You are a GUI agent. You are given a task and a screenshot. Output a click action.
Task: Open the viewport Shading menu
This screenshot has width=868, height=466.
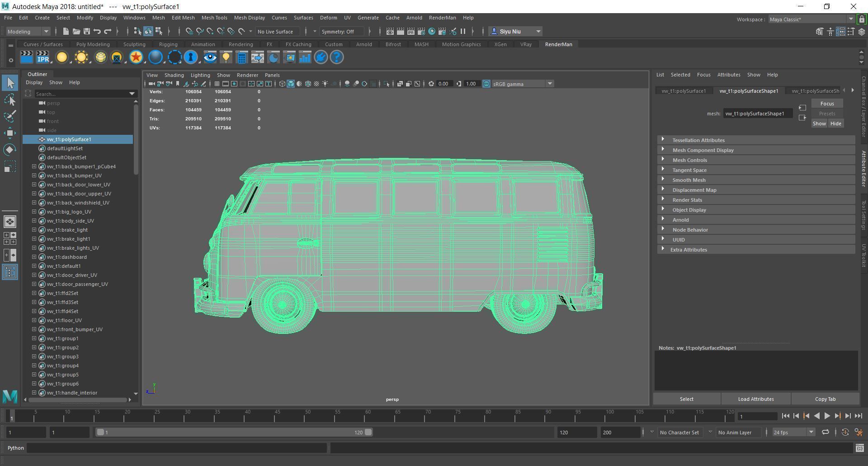(x=174, y=75)
